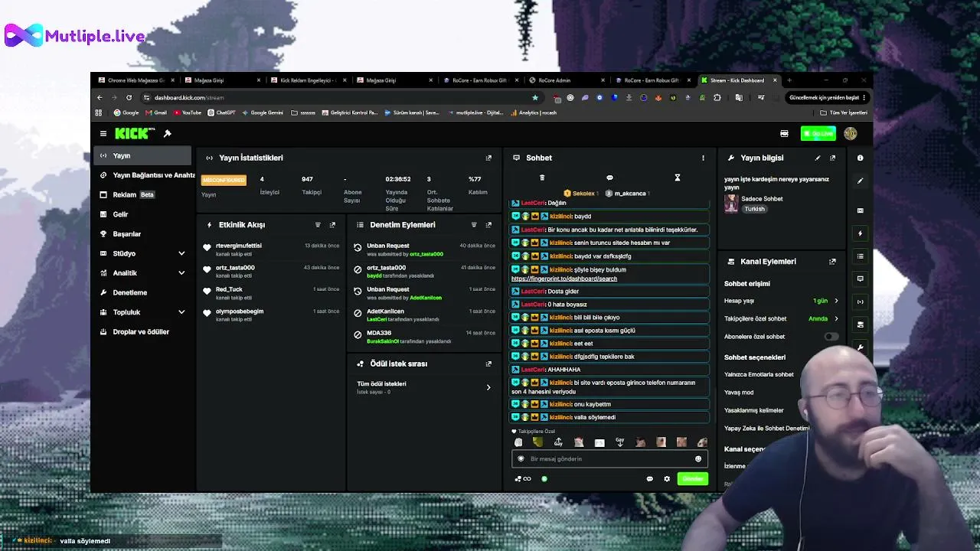Reload the page with browser refresh button
This screenshot has width=980, height=551.
click(x=129, y=98)
